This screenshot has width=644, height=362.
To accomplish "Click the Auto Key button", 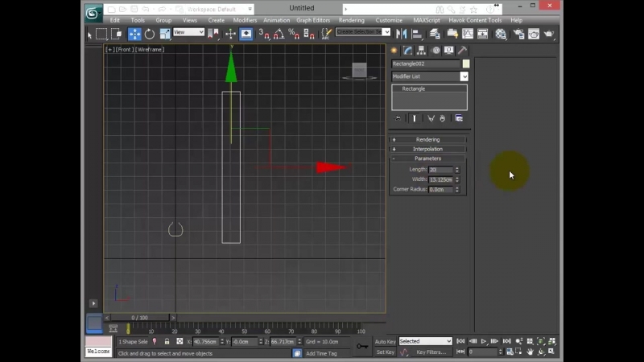I will (386, 341).
